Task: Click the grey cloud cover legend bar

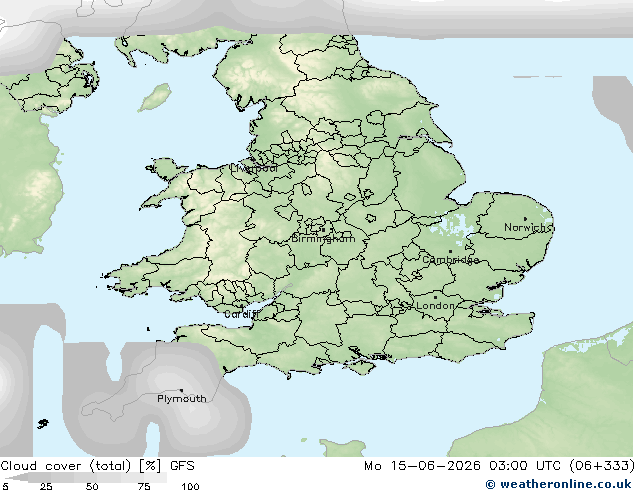Action: point(86,477)
